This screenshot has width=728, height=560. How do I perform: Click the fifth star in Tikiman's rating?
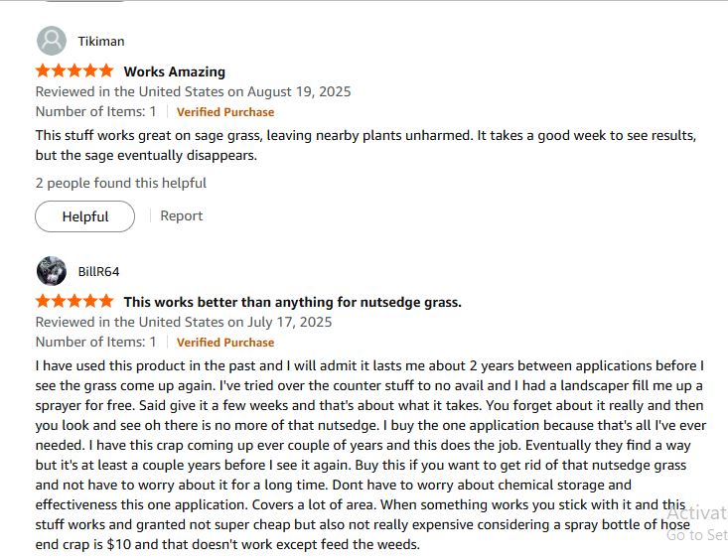(x=106, y=71)
